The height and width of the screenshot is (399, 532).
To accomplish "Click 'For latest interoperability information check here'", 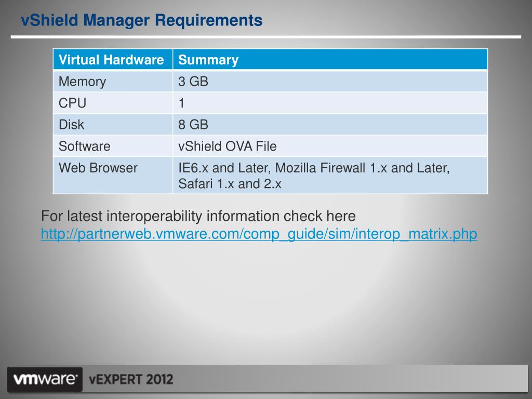I will [x=198, y=216].
